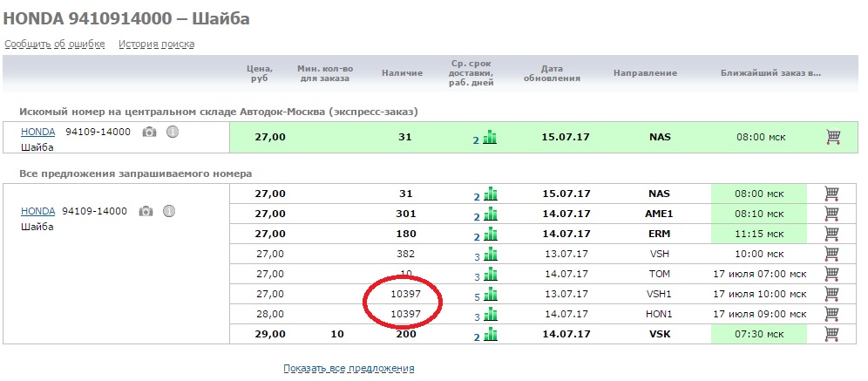Select '17 июля 07:00 мск' order time
This screenshot has height=381, width=868.
point(760,274)
